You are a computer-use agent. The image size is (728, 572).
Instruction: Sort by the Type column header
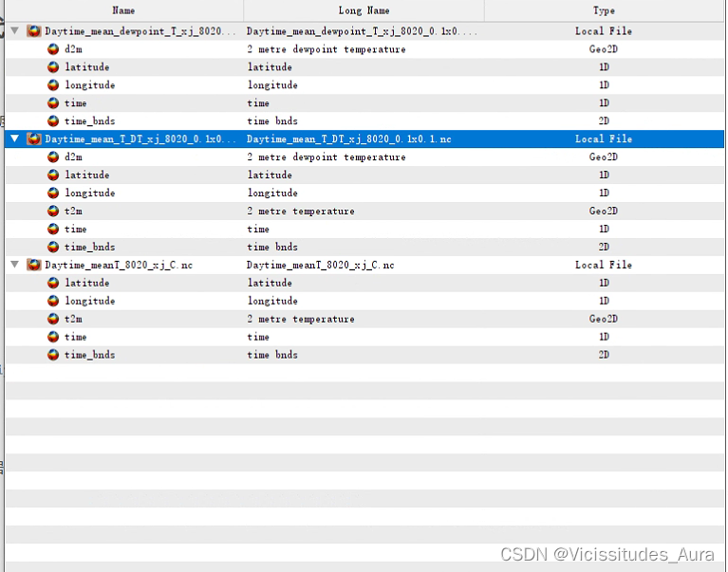(604, 10)
